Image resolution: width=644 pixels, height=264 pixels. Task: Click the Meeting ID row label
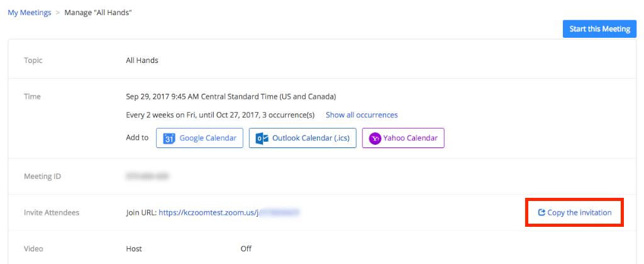click(x=42, y=176)
